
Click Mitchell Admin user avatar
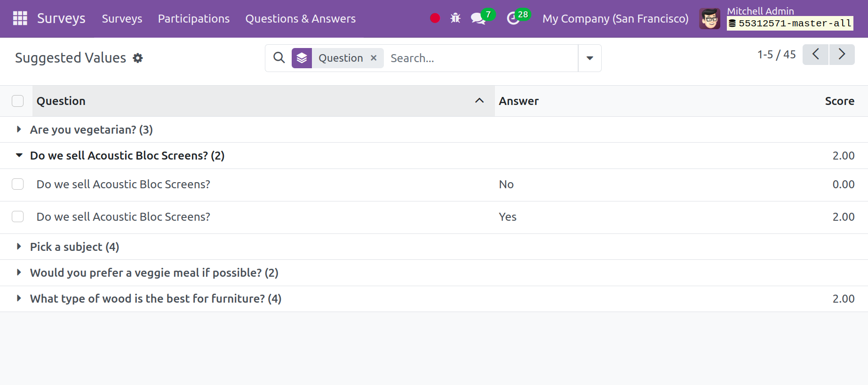709,19
